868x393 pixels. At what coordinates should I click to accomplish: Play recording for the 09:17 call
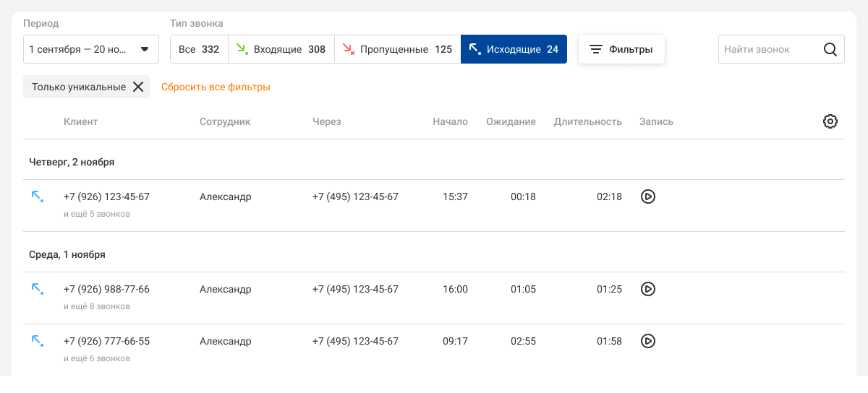coord(648,341)
